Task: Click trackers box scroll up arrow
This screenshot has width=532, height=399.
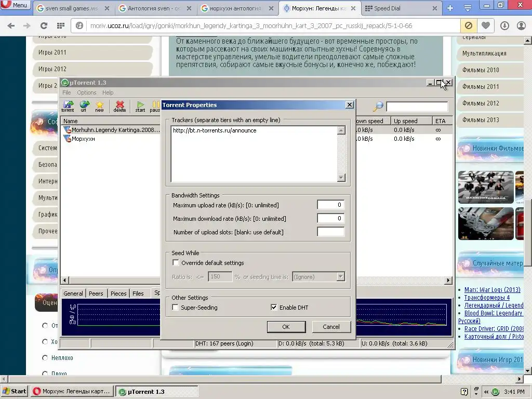Action: click(341, 130)
